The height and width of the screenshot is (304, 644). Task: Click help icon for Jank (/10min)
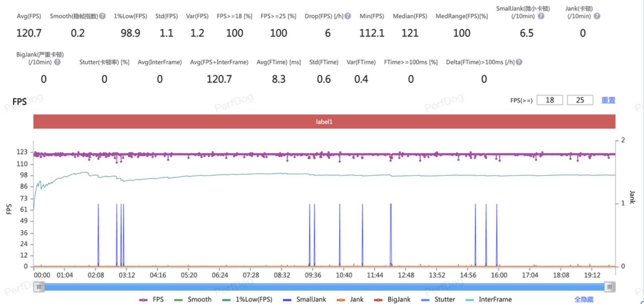597,16
